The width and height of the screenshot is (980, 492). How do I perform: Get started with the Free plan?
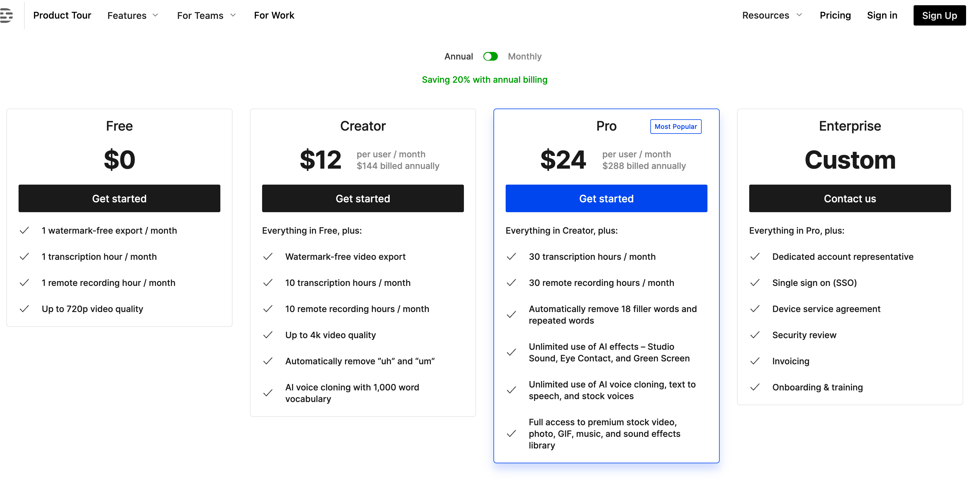click(119, 199)
